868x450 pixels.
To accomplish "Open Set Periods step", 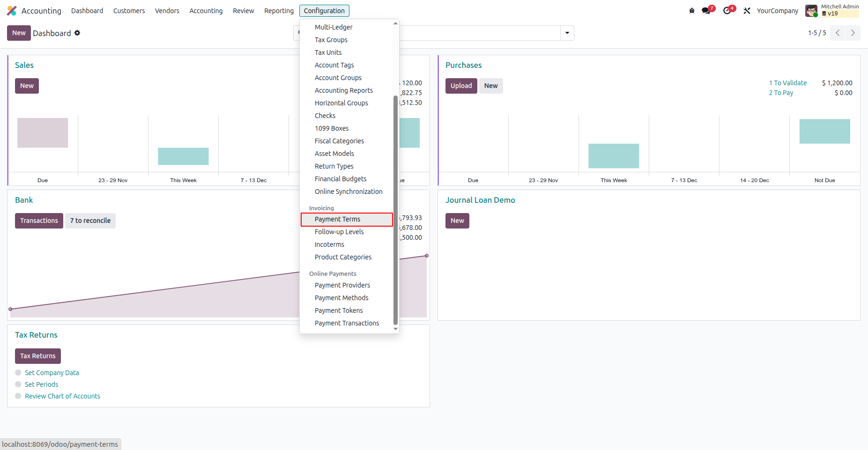I will point(42,384).
